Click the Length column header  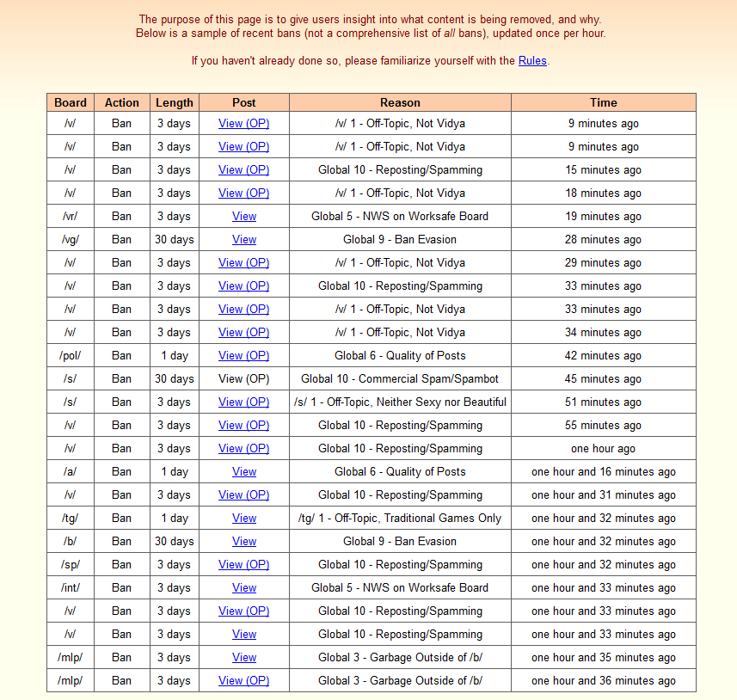click(x=175, y=102)
